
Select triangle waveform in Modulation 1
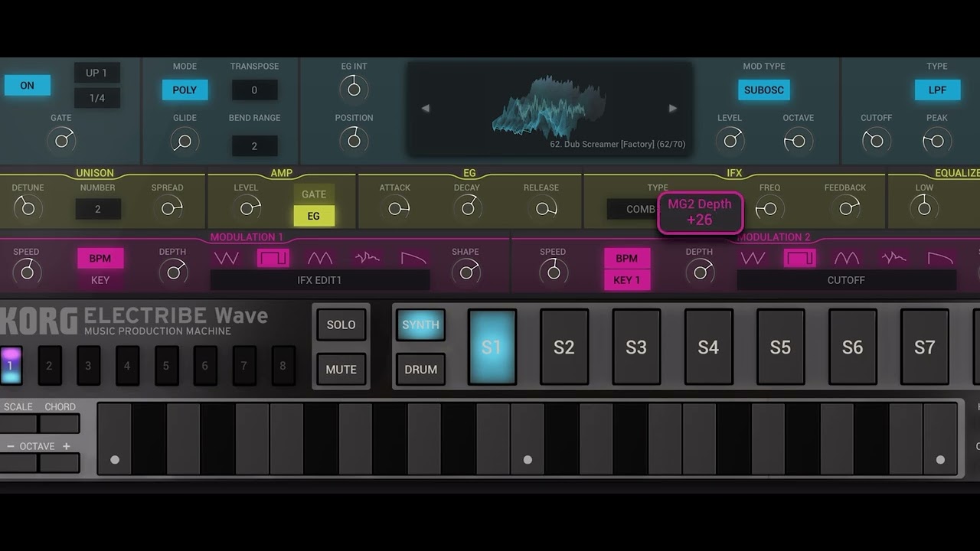point(227,258)
